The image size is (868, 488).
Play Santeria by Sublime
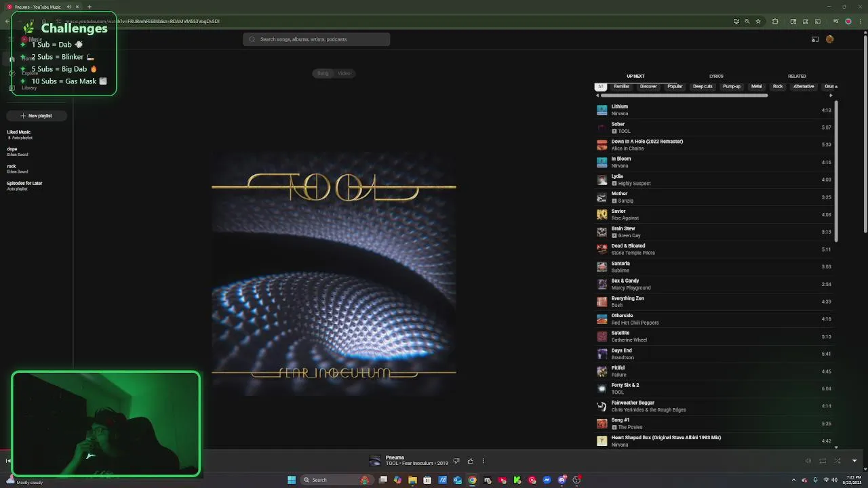pos(714,266)
